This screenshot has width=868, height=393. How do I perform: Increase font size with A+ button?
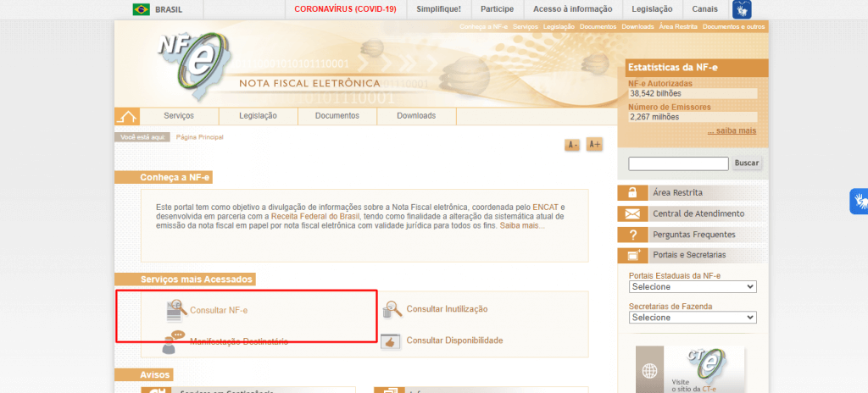(x=594, y=145)
